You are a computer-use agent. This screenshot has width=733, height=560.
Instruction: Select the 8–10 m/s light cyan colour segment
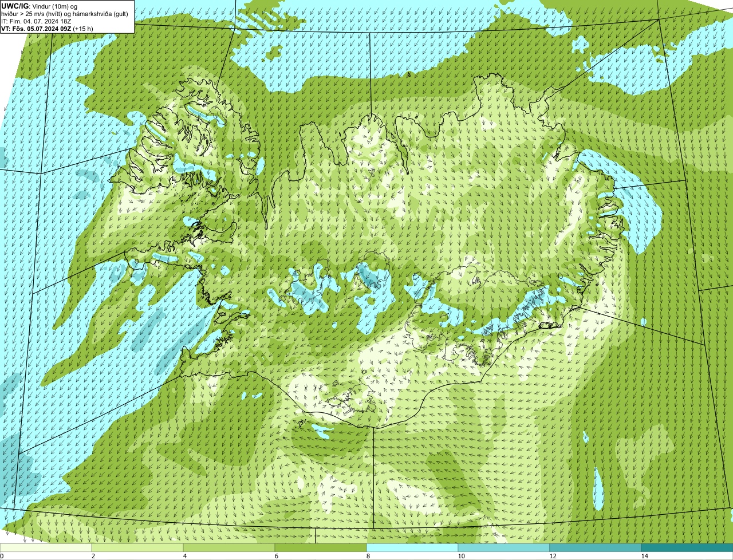(x=412, y=547)
